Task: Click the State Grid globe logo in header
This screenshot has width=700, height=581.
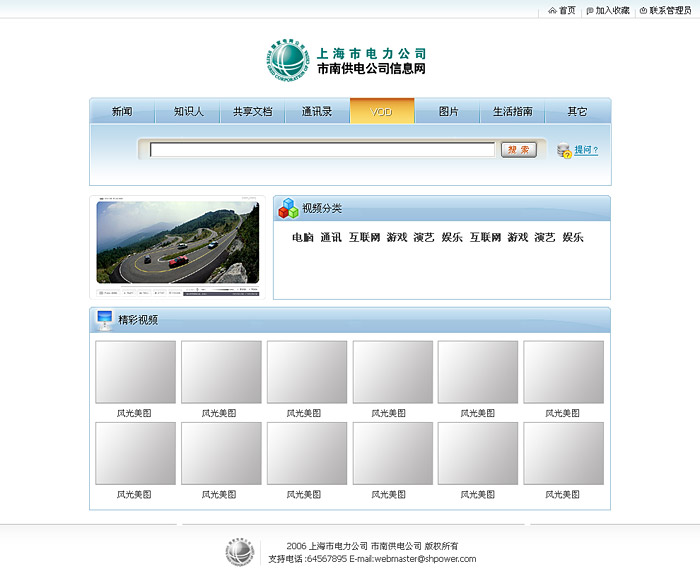Action: pyautogui.click(x=288, y=60)
